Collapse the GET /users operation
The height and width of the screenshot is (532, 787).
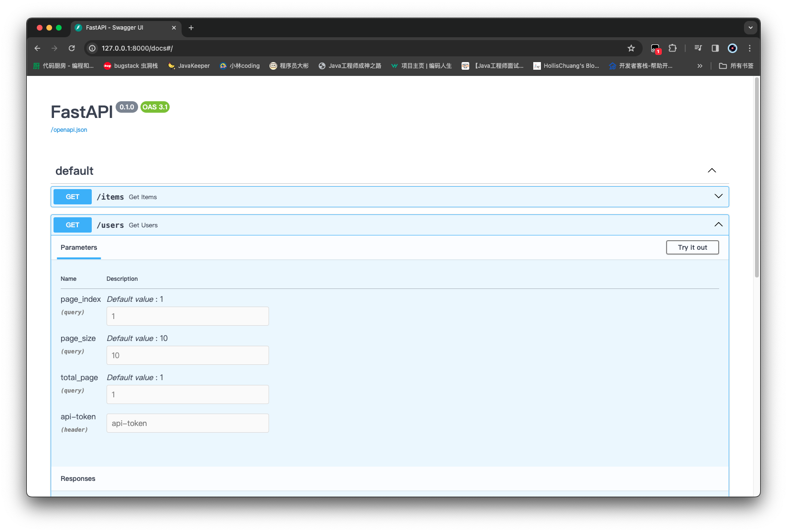coord(719,224)
